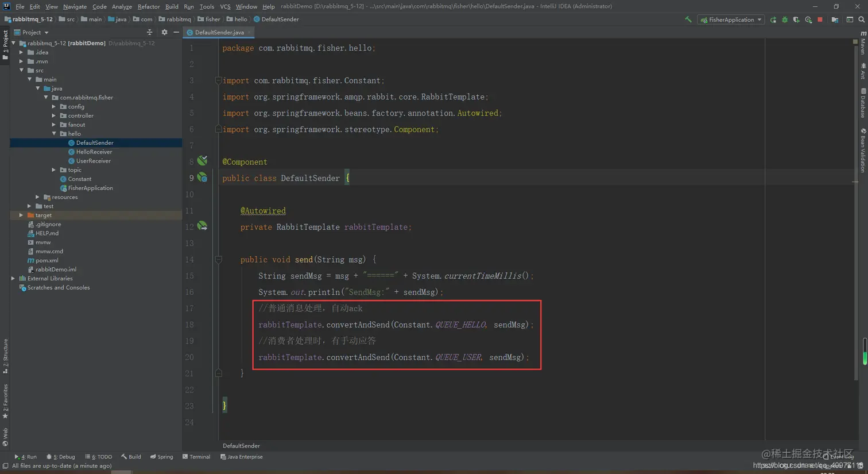Open the Ant tool window
Viewport: 868px width, 474px height.
click(x=863, y=71)
